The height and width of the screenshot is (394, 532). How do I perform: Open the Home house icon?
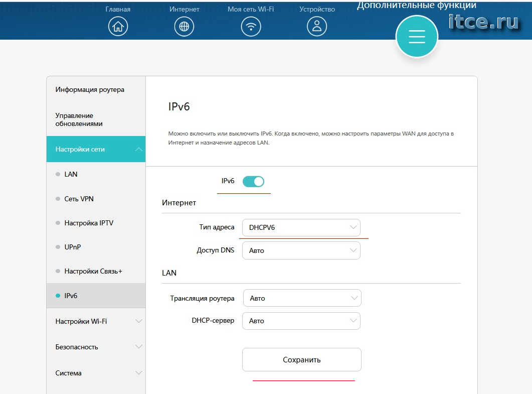pyautogui.click(x=118, y=26)
